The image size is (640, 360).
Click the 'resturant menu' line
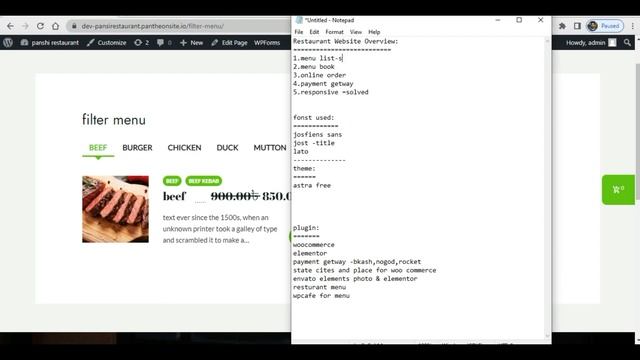319,287
